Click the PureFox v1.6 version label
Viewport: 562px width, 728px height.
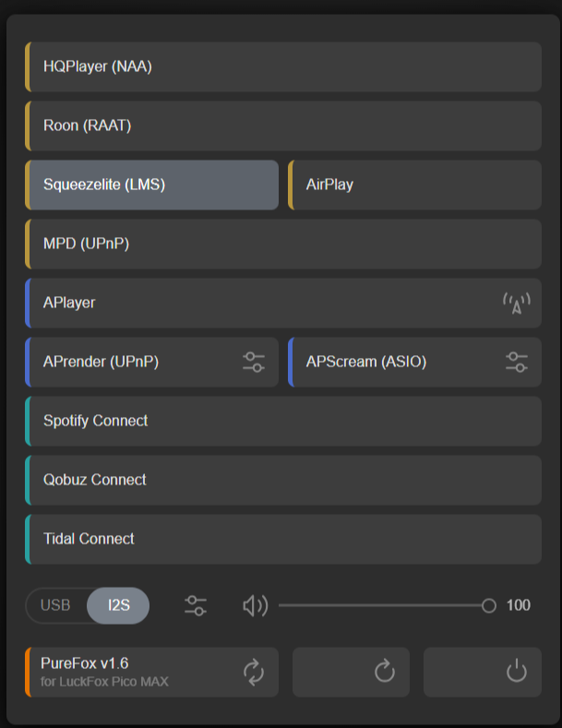tap(85, 663)
